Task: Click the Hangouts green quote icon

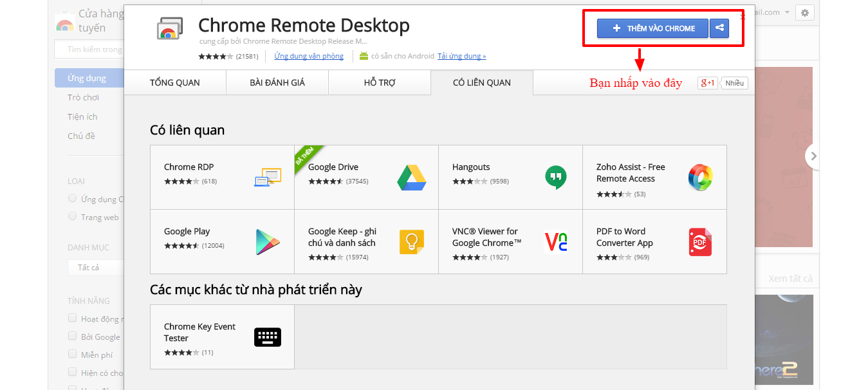Action: [x=556, y=177]
